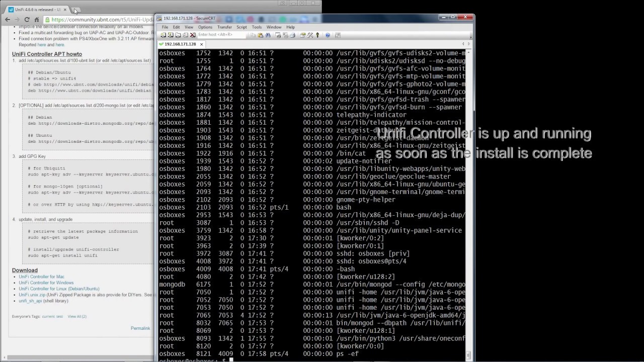Click the Enter host input field

click(x=221, y=35)
